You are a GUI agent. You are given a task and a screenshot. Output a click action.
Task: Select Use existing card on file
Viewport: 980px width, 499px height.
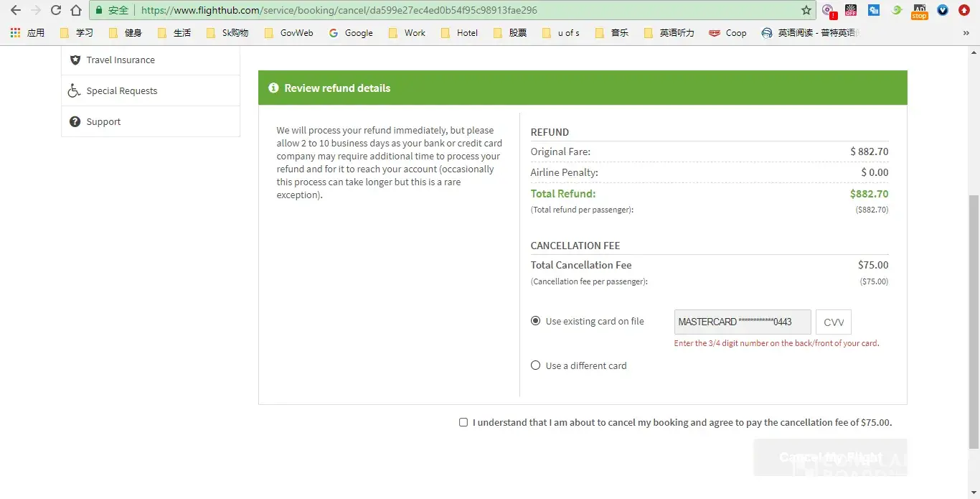point(535,321)
